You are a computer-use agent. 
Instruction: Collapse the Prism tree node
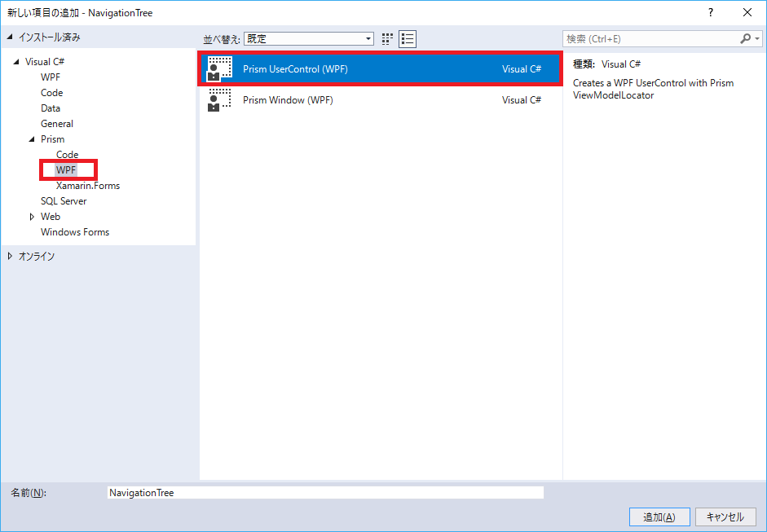pos(32,139)
